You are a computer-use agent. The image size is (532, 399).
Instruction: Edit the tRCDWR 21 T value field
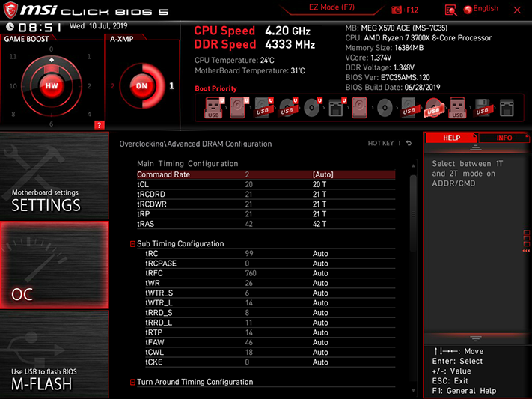pos(319,204)
